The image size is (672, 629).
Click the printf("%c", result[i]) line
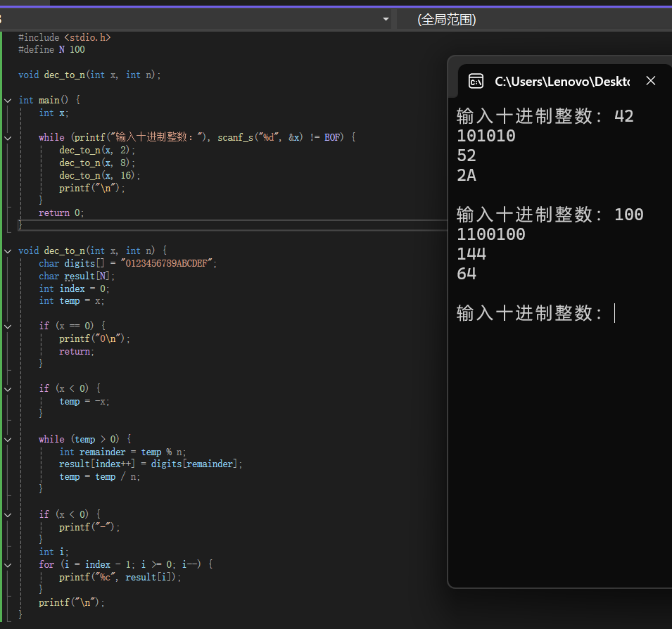[120, 578]
